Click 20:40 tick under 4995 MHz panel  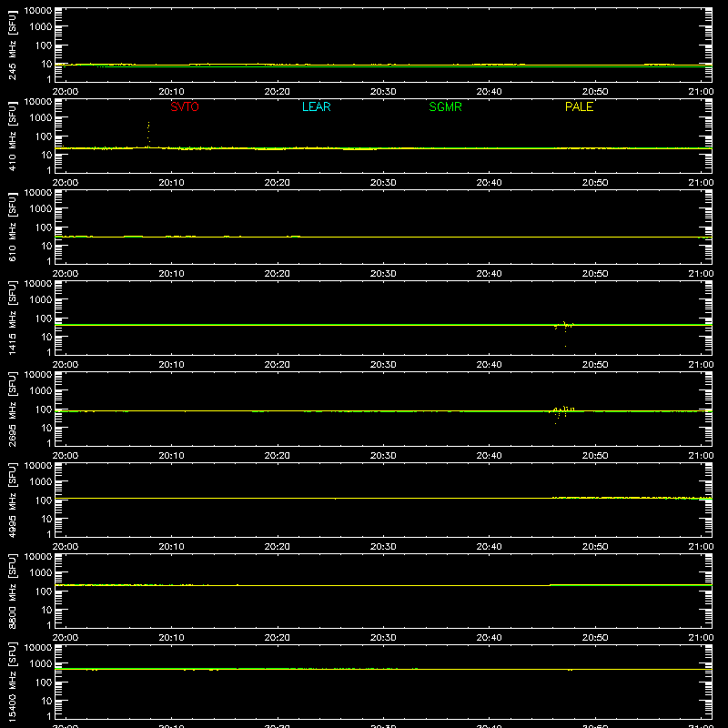coord(489,547)
